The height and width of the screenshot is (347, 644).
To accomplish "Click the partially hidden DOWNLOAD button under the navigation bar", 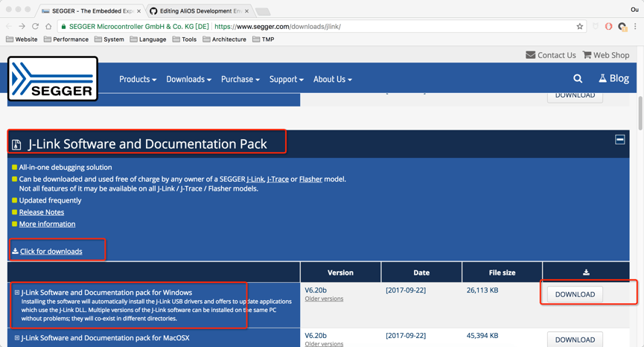I will click(x=575, y=97).
